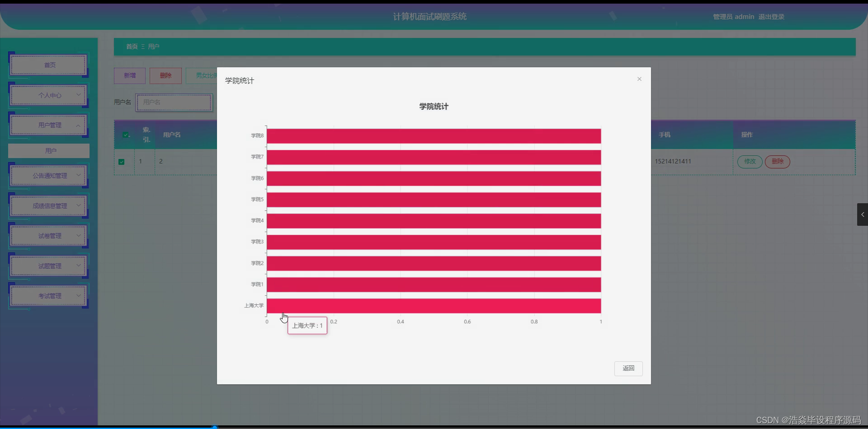The height and width of the screenshot is (429, 868).
Task: Click 退出登录 to log out
Action: click(771, 16)
